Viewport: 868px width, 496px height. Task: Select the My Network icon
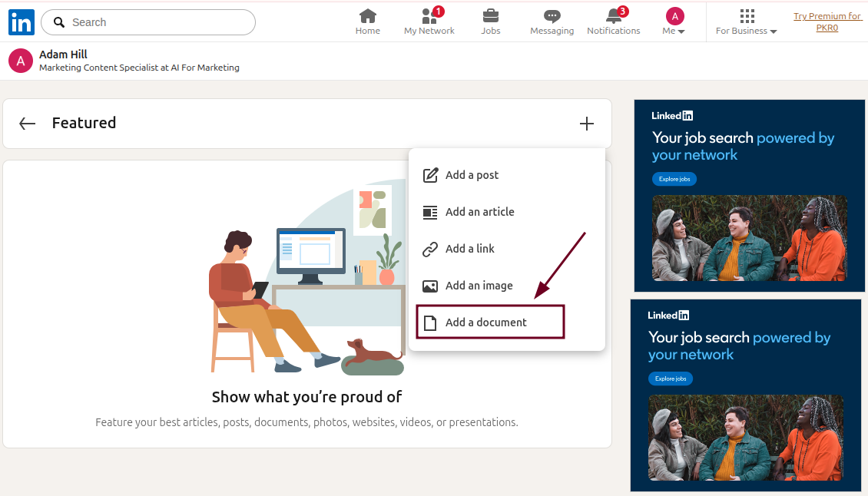(427, 15)
